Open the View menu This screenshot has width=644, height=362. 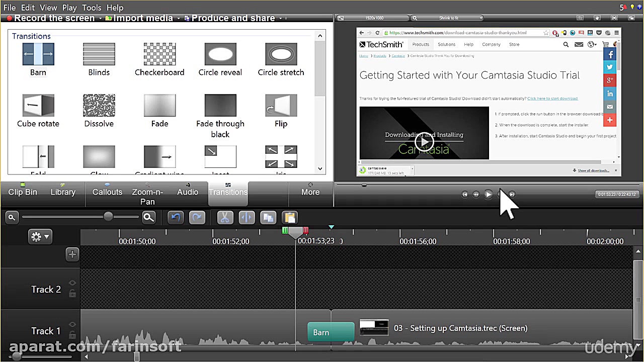click(x=48, y=8)
